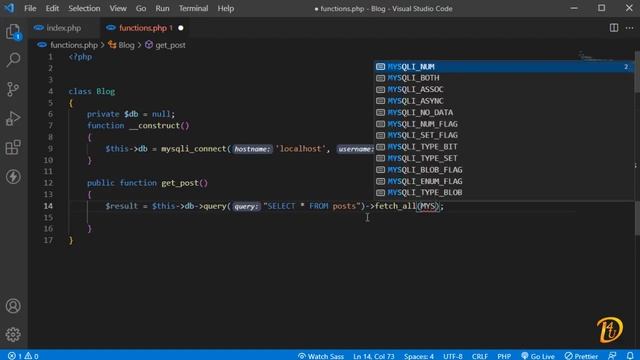Click Go Live server button
The width and height of the screenshot is (640, 360).
click(x=538, y=356)
